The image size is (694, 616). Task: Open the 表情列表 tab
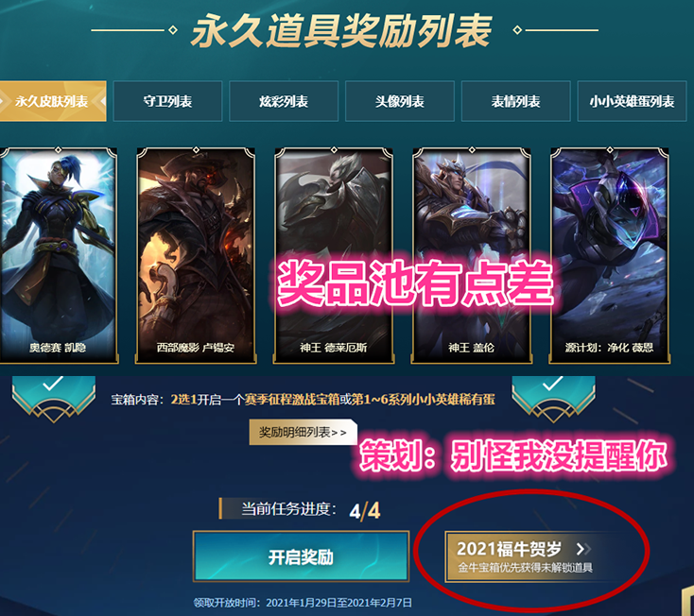515,101
